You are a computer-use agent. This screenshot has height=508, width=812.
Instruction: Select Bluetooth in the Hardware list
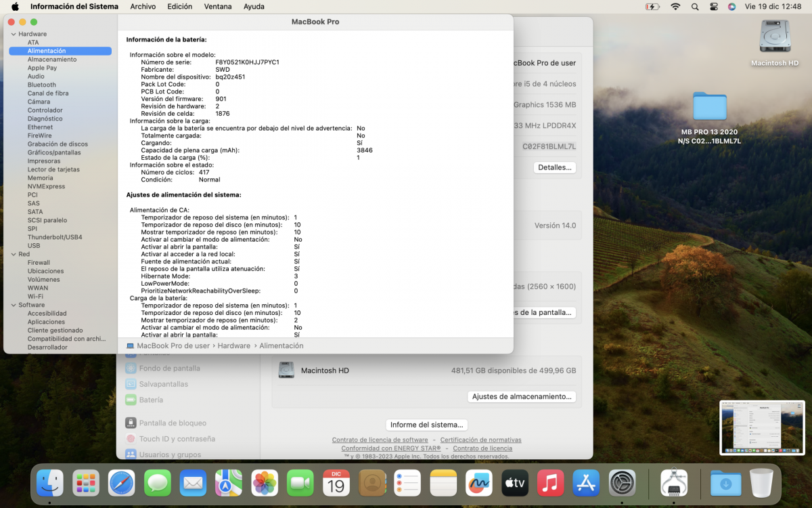(42, 85)
